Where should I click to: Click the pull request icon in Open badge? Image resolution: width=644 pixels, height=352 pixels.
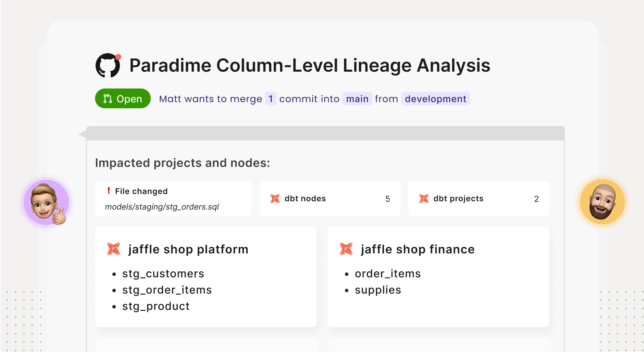(x=107, y=99)
